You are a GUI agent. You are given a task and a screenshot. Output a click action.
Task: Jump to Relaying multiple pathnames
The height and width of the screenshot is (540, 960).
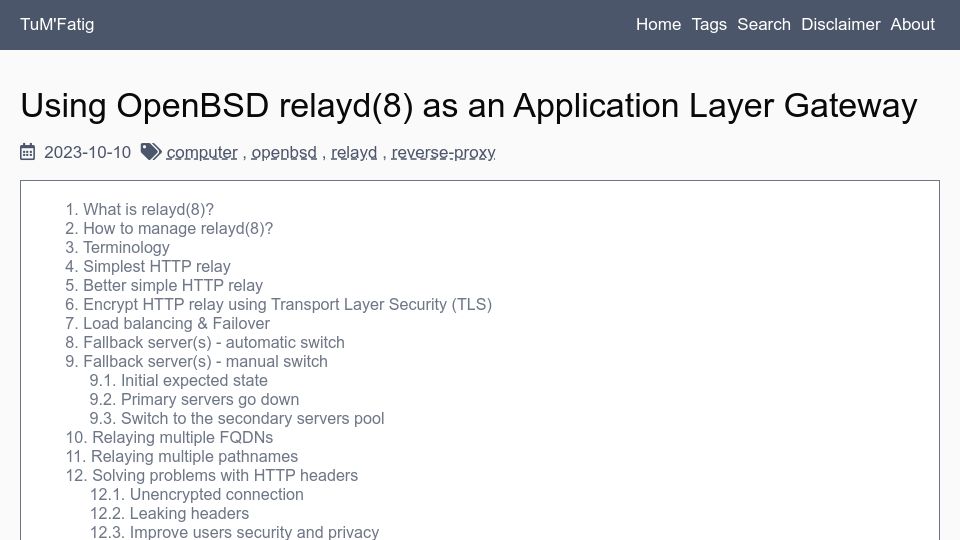pos(194,456)
